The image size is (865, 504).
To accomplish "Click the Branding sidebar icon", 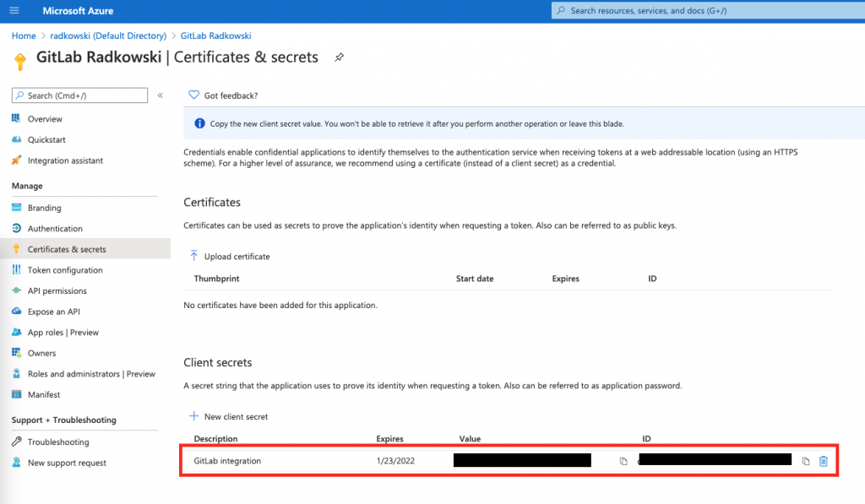I will (x=16, y=208).
